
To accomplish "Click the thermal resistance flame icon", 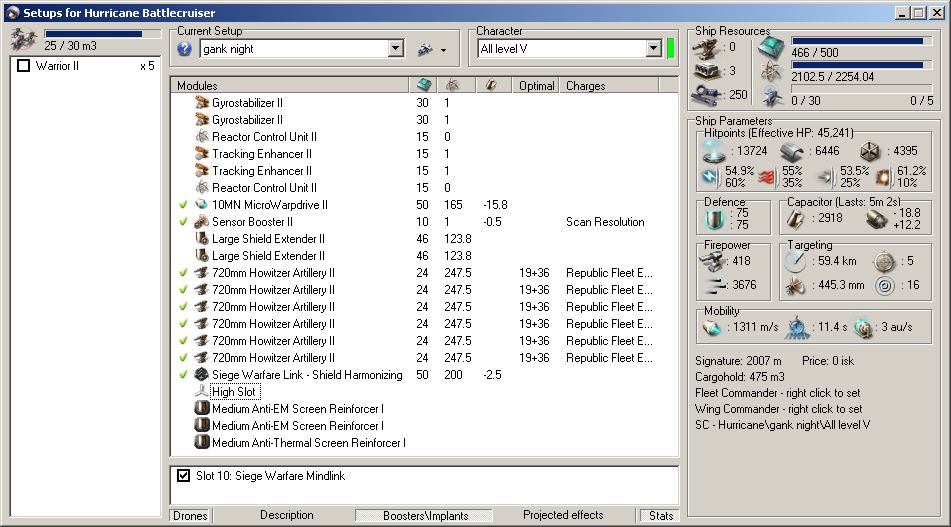I will [767, 177].
